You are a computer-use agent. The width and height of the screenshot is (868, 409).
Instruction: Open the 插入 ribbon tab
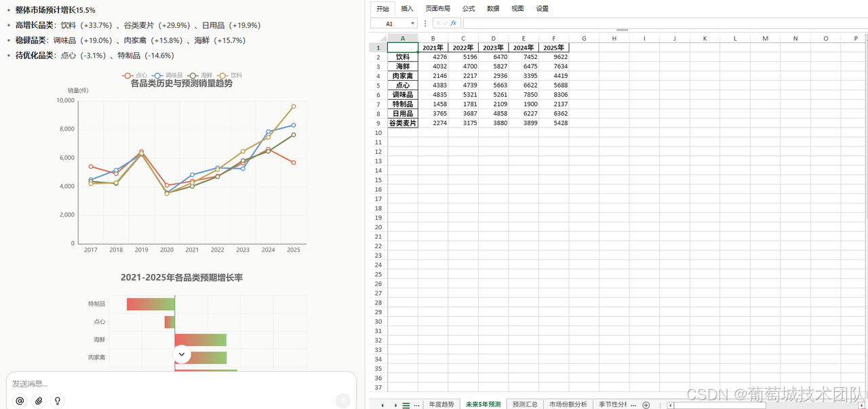tap(407, 9)
